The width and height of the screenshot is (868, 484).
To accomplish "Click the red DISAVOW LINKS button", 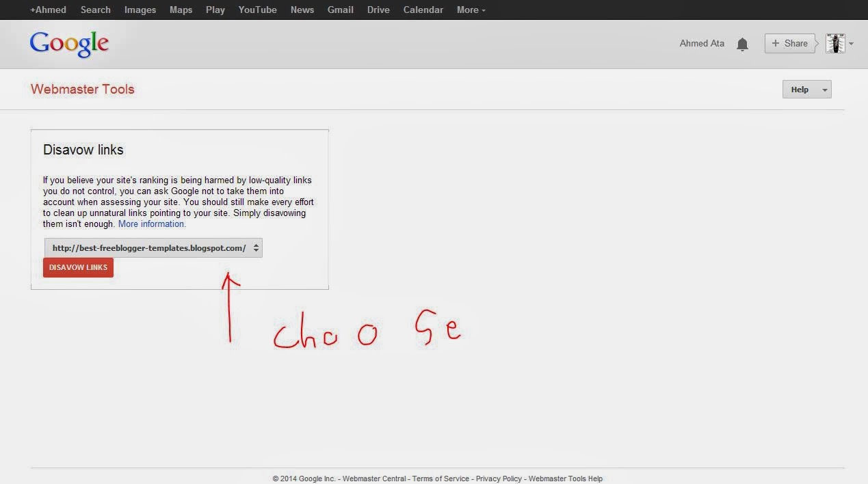I will pyautogui.click(x=78, y=267).
